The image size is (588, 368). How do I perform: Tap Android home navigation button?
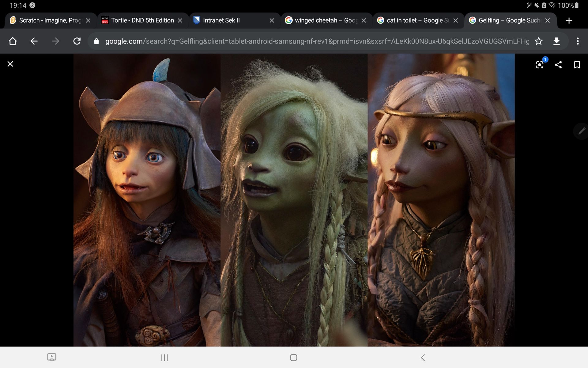tap(293, 358)
